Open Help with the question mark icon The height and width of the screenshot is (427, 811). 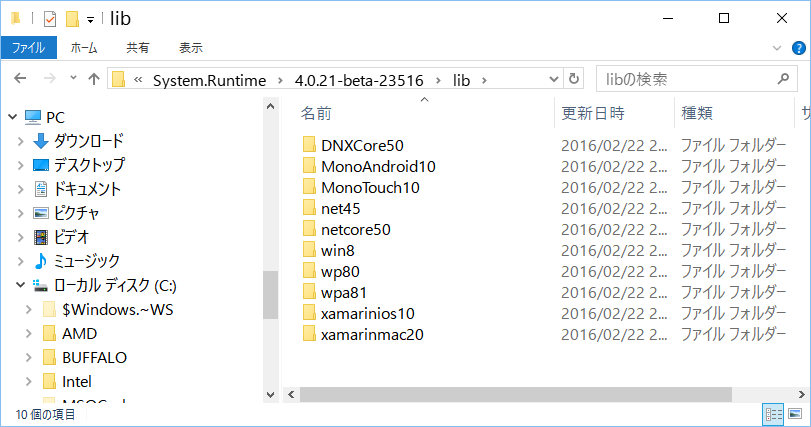pyautogui.click(x=799, y=48)
